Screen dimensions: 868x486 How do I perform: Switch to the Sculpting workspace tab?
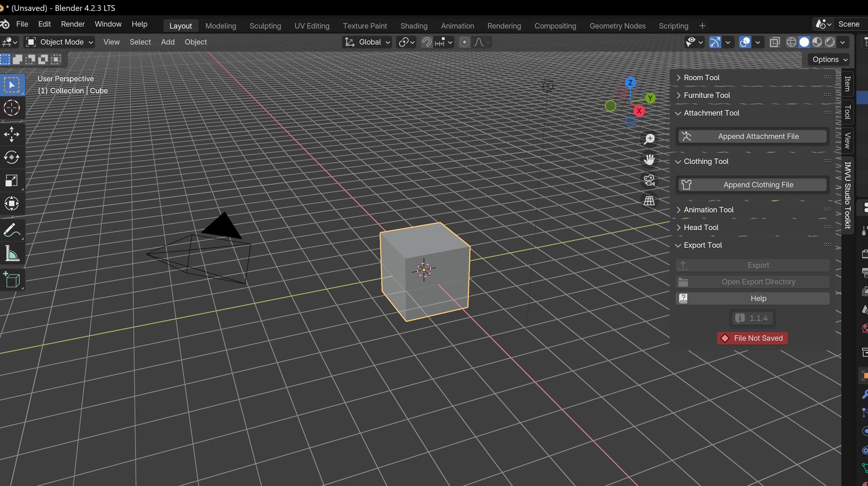coord(265,26)
